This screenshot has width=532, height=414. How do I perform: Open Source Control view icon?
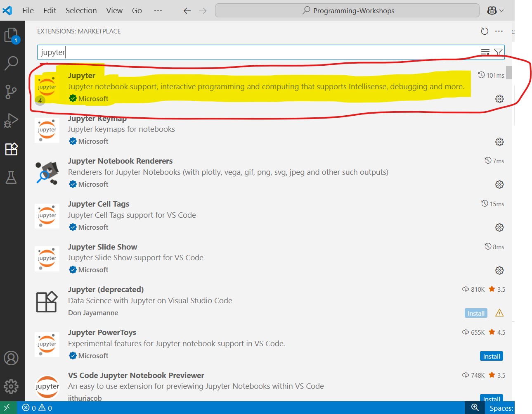[11, 92]
